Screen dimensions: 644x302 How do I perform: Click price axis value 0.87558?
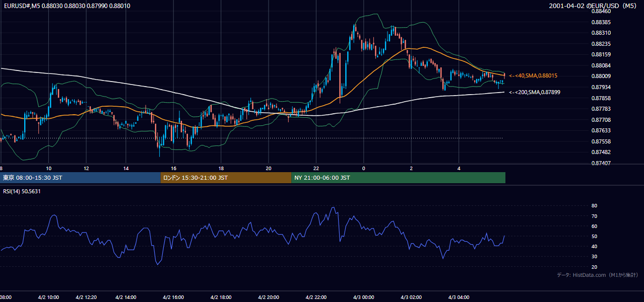[x=601, y=141]
